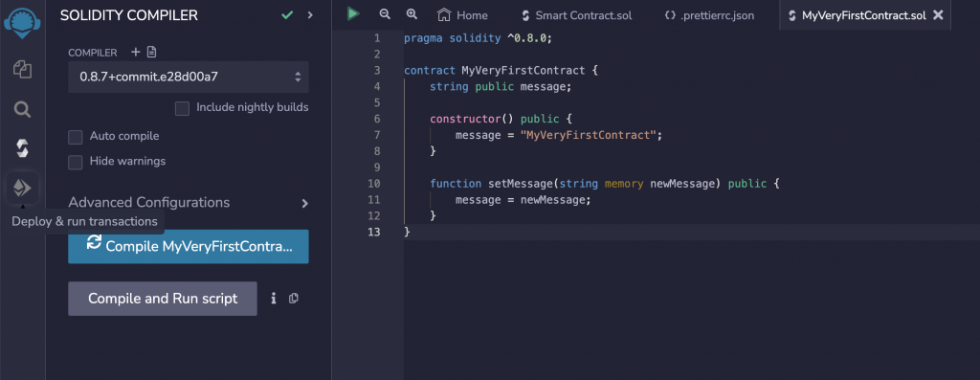The height and width of the screenshot is (380, 980).
Task: Click the pragma solidity ^0.8.0 line
Action: tap(479, 38)
